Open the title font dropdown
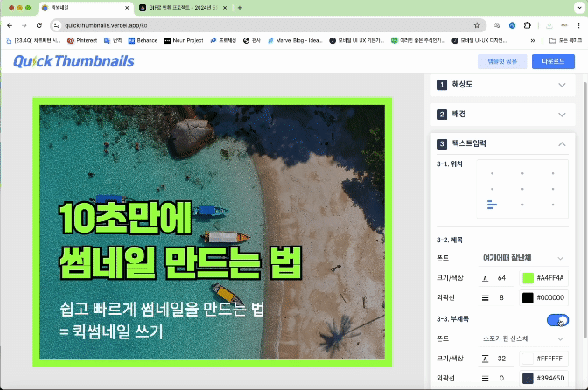The width and height of the screenshot is (588, 390). point(523,258)
